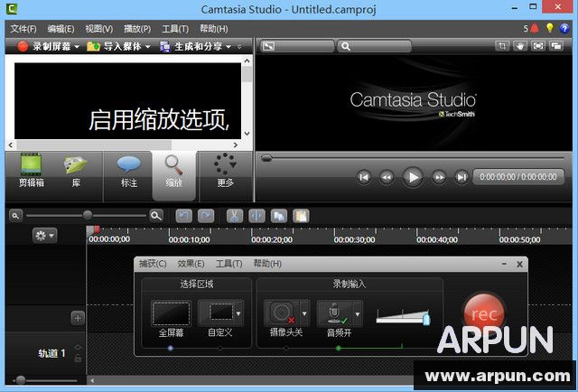Viewport: 578px width, 392px height.
Task: Open the main window 帮助(H) menu
Action: point(214,29)
